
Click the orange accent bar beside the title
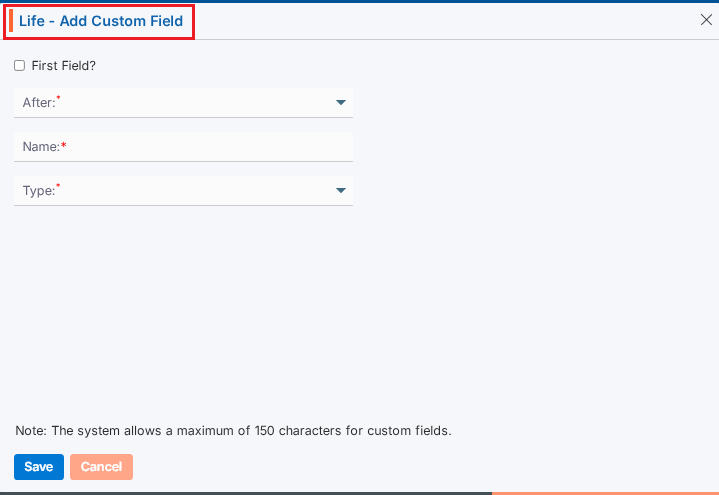tap(11, 21)
